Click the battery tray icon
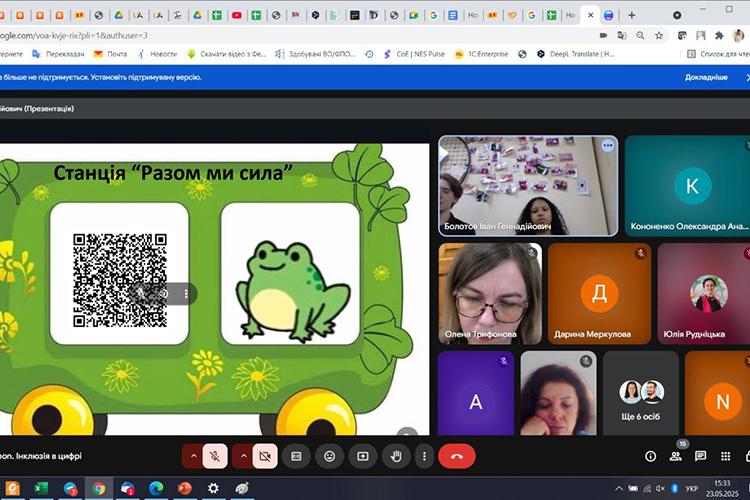 (x=633, y=489)
